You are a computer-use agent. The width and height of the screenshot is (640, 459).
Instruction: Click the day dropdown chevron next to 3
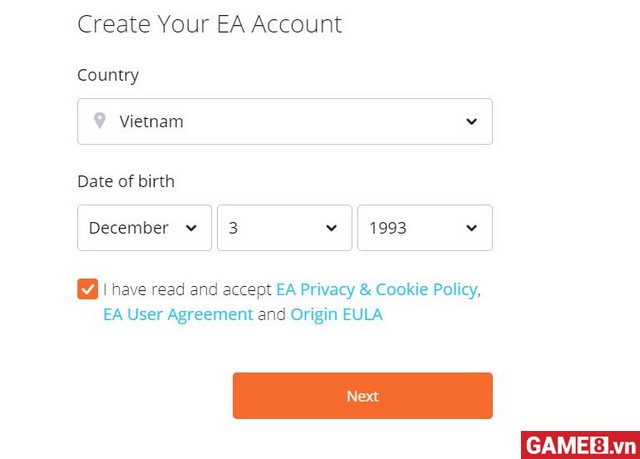click(x=331, y=228)
